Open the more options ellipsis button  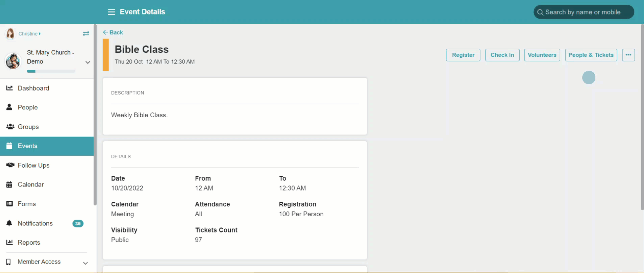tap(628, 55)
